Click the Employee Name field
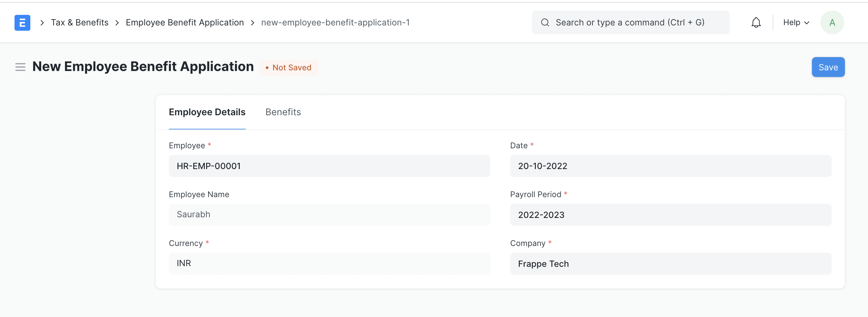 coord(329,215)
